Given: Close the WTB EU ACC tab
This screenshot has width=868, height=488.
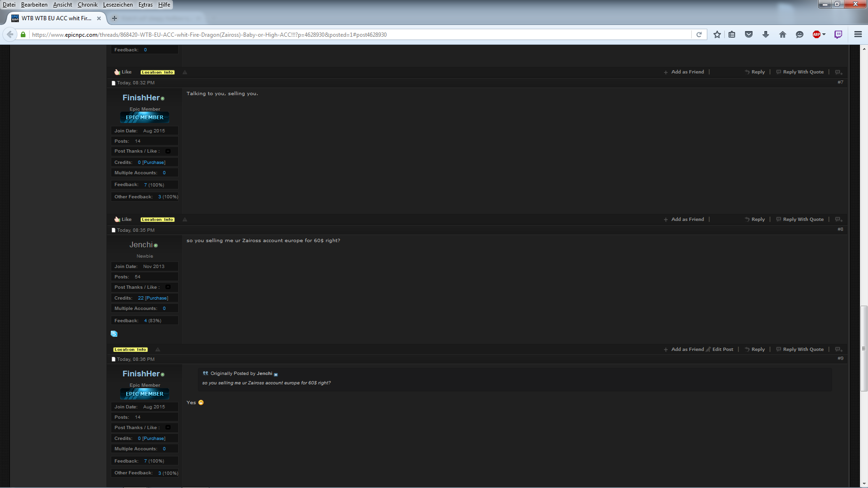Looking at the screenshot, I should click(99, 18).
